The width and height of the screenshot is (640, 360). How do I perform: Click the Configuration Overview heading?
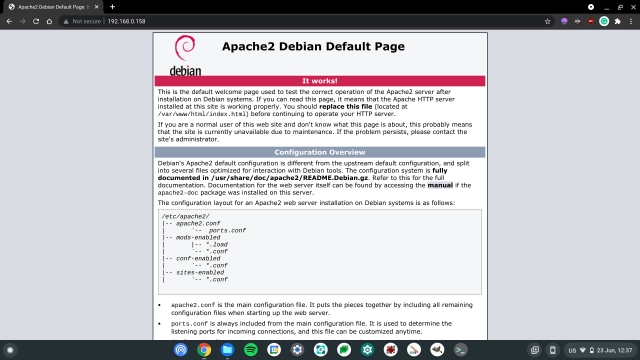[x=320, y=152]
